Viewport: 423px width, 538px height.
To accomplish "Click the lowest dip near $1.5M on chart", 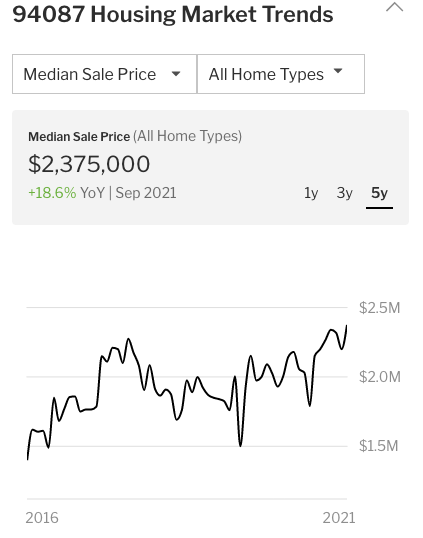I will tap(240, 446).
